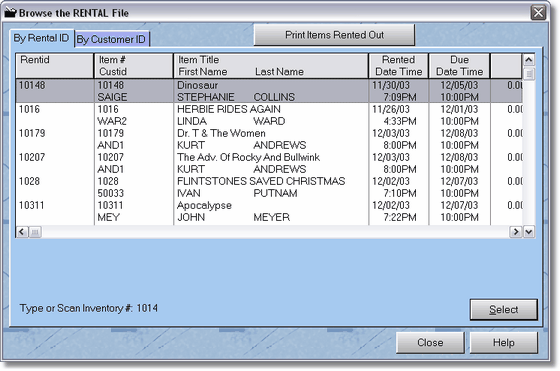Click customer ID 50033
Screen dimensions: 560x371
(111, 193)
